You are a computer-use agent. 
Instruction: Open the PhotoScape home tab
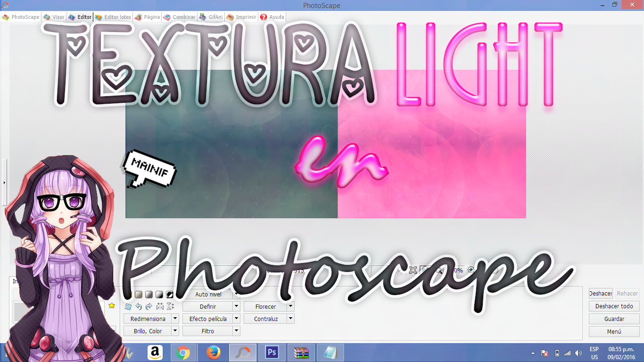(x=21, y=17)
